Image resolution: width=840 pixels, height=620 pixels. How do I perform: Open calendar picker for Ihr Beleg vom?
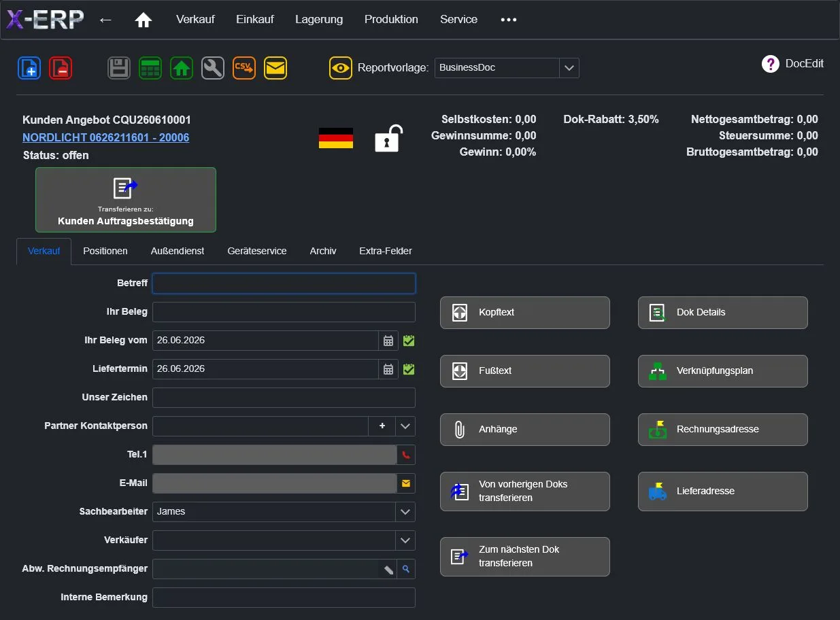pyautogui.click(x=388, y=341)
